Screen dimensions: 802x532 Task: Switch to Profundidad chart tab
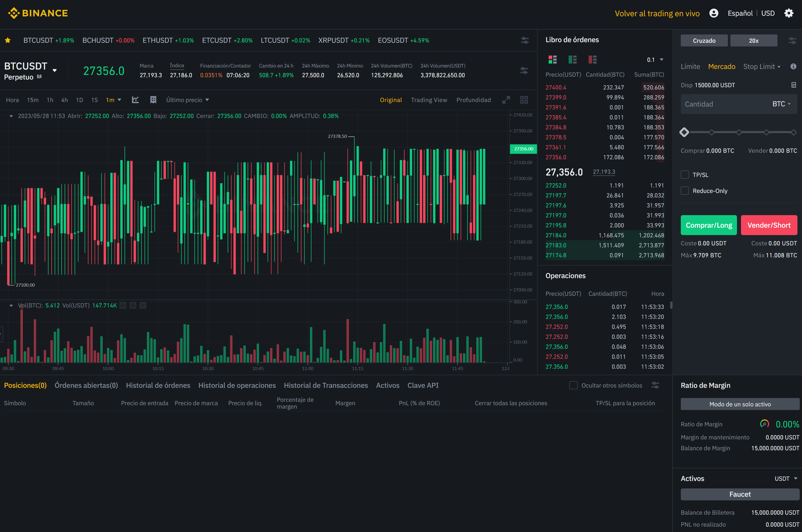click(473, 100)
